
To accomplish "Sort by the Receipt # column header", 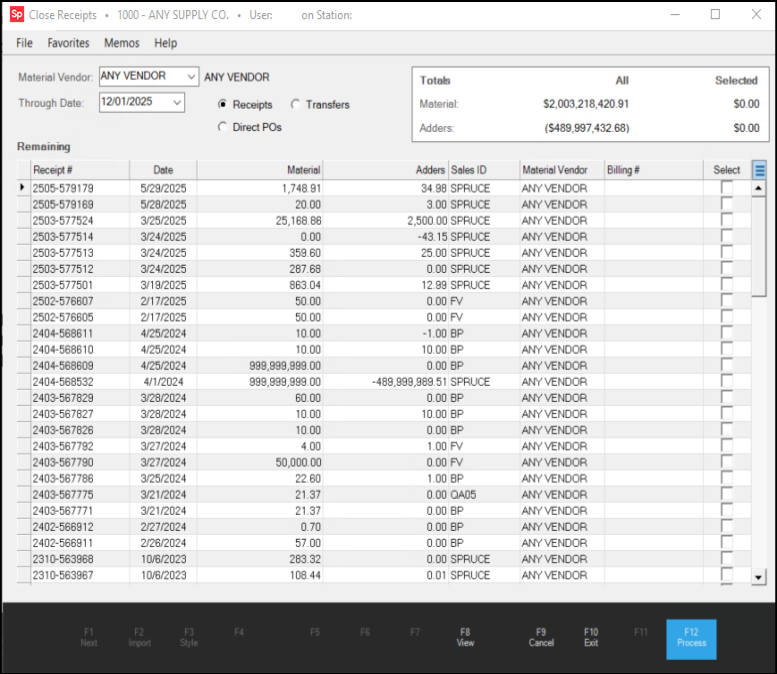I will (x=80, y=170).
